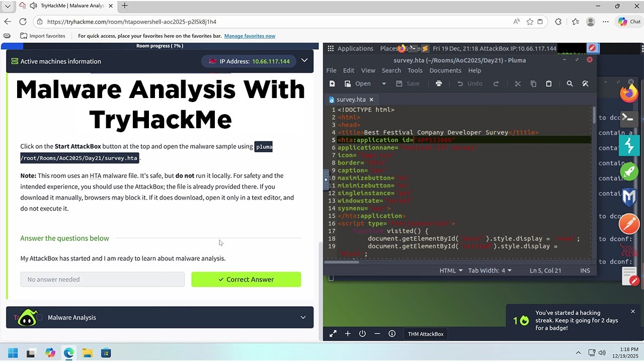This screenshot has width=644, height=362.
Task: Click the plus icon in AttackBox controls
Action: point(348,334)
